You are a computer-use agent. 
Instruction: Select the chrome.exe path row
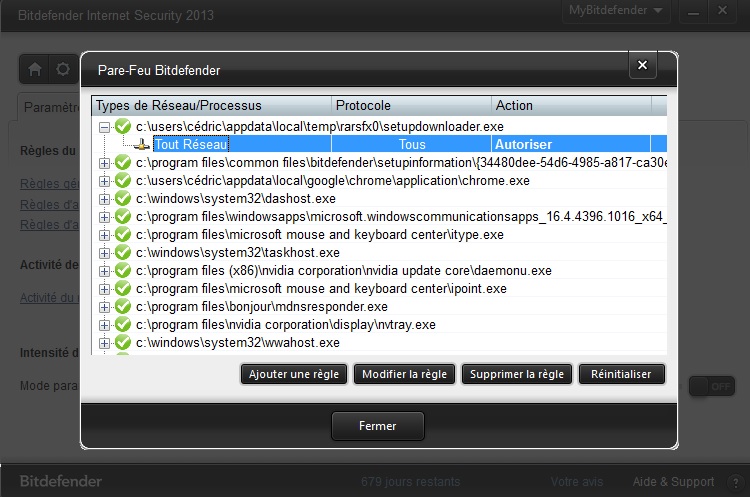[332, 181]
